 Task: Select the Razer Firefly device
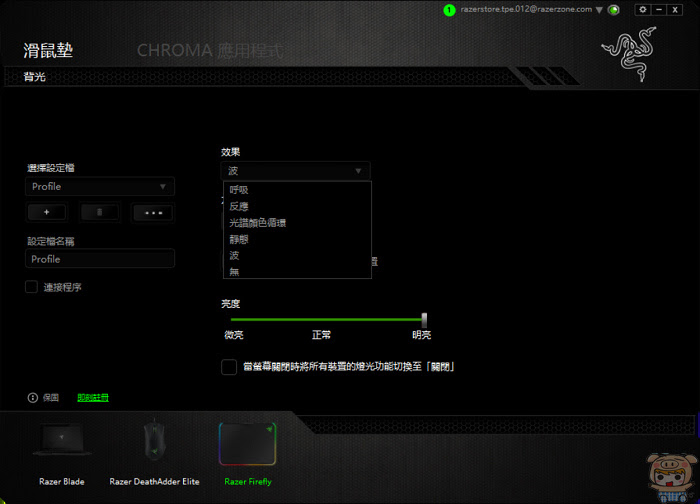pos(248,454)
